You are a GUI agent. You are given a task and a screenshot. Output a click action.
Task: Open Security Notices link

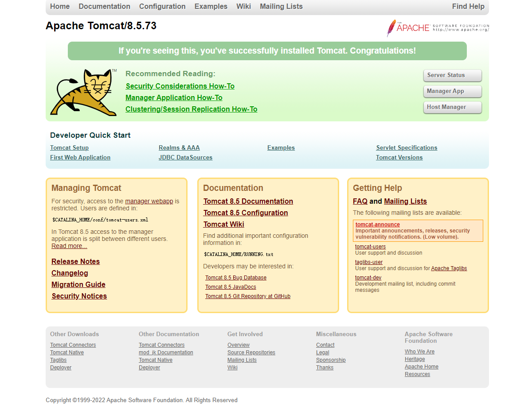pyautogui.click(x=79, y=296)
